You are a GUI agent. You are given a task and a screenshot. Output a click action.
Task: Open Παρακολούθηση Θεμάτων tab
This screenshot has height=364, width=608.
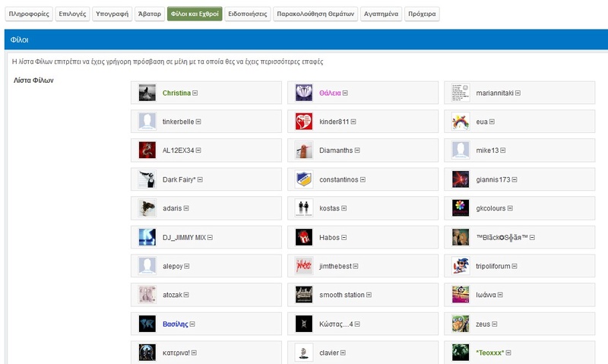click(315, 14)
